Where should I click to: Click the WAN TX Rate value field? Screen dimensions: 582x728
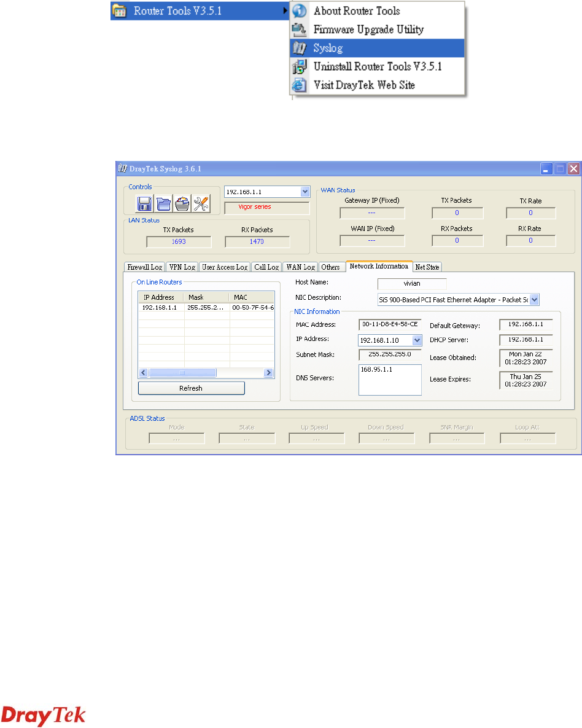tap(530, 213)
